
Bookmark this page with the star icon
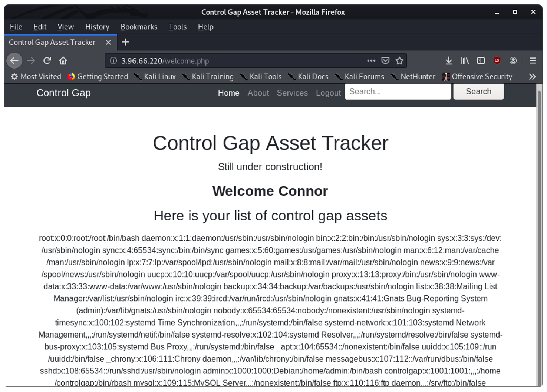pyautogui.click(x=400, y=60)
